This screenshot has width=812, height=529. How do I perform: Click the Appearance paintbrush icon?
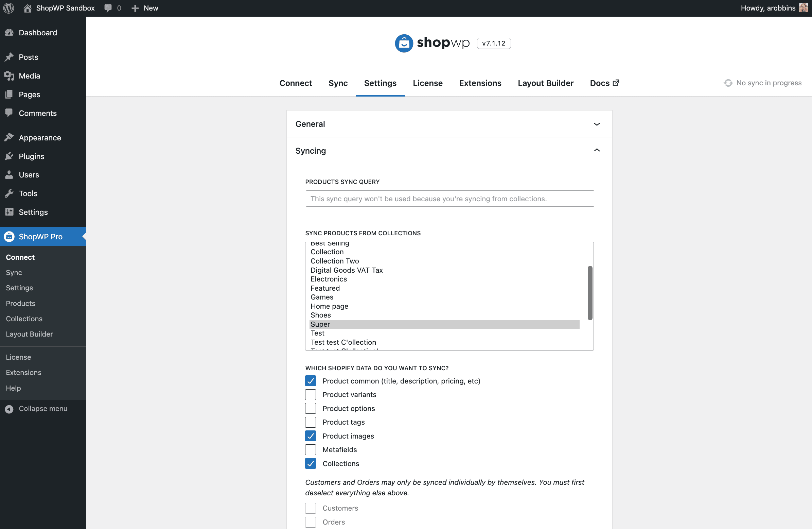(9, 138)
